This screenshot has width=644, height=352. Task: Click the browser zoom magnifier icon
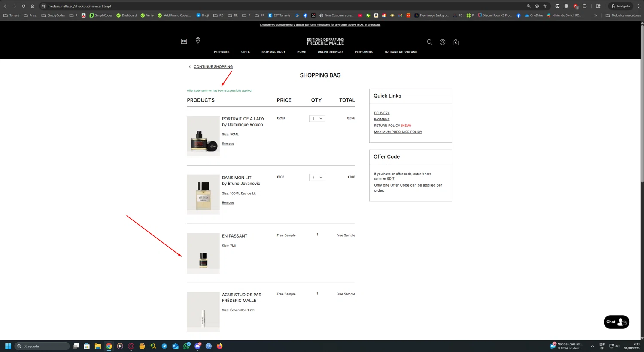click(x=529, y=6)
